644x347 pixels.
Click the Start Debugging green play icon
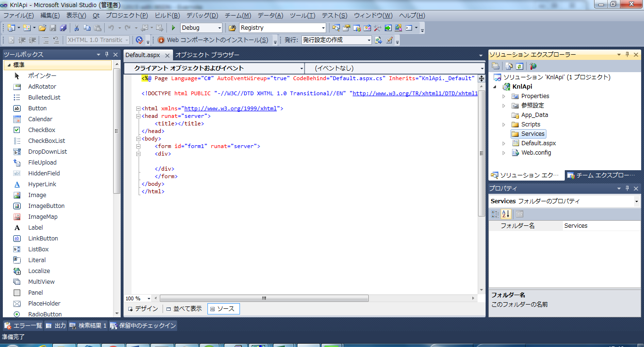click(173, 28)
